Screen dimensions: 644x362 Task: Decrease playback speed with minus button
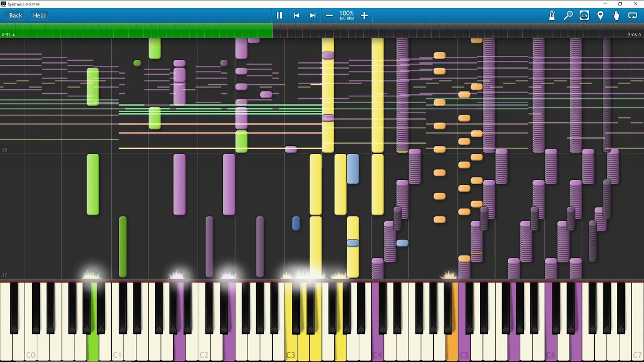(x=329, y=16)
